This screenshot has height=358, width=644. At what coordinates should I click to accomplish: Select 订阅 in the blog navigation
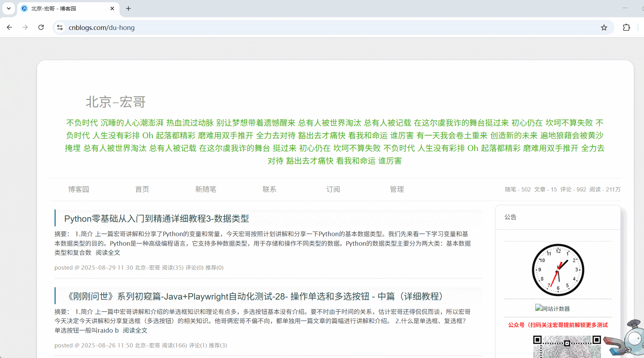click(x=333, y=189)
